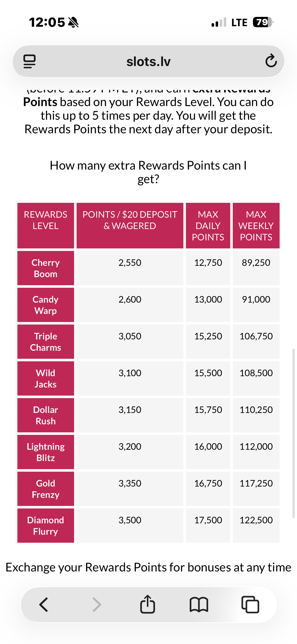This screenshot has height=644, width=297.
Task: Go back to the previous page
Action: [x=44, y=605]
